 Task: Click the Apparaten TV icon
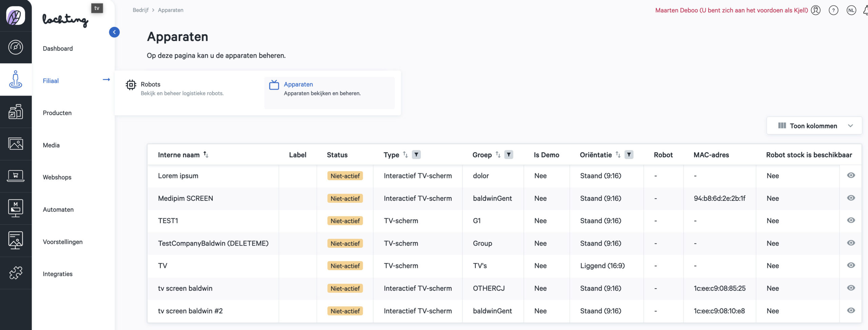[x=274, y=85]
